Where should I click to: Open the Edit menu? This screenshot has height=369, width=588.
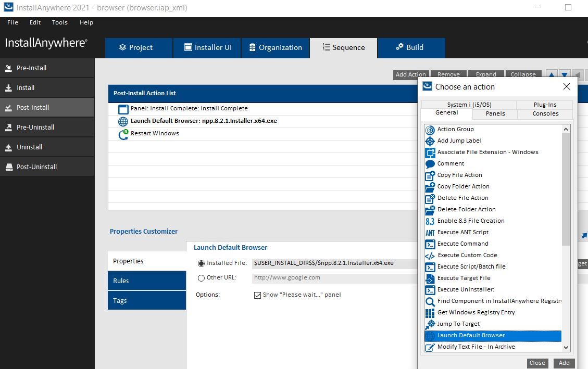click(35, 22)
